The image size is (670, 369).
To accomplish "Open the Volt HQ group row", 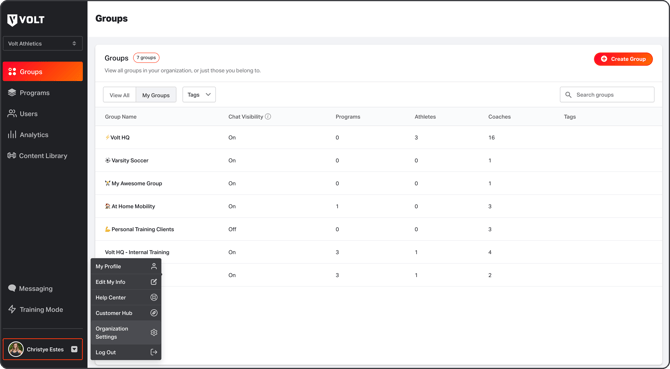I will (x=379, y=138).
